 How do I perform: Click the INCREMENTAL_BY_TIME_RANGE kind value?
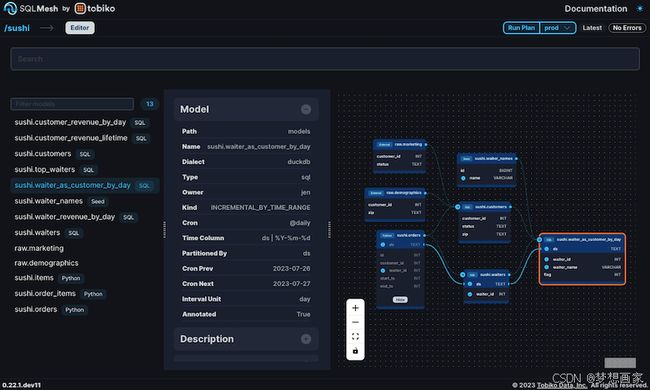[x=260, y=208]
